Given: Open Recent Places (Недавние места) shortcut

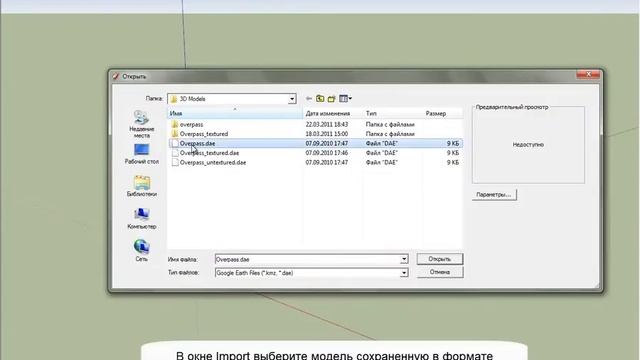Looking at the screenshot, I should (142, 124).
